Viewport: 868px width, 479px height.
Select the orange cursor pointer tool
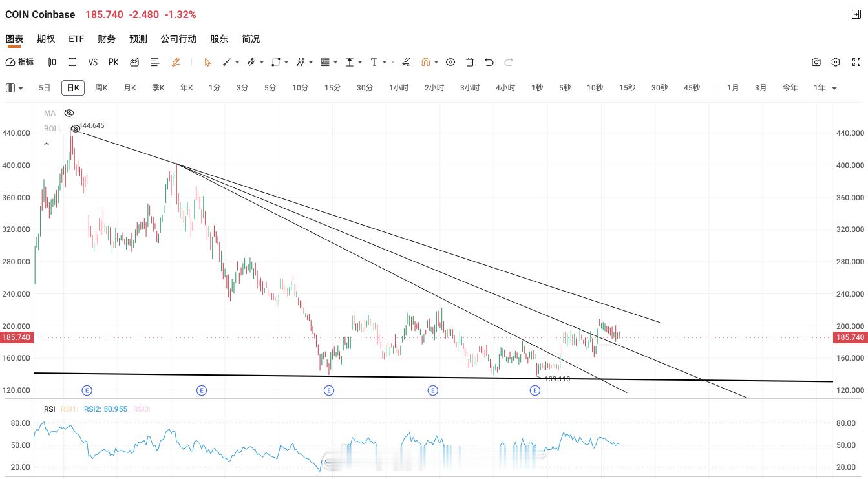click(207, 62)
